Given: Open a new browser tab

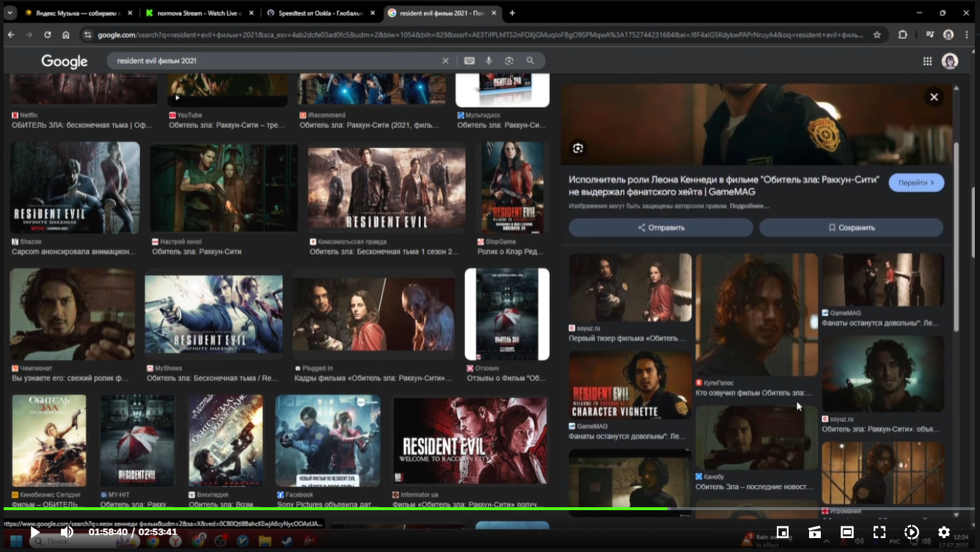Looking at the screenshot, I should (x=512, y=13).
